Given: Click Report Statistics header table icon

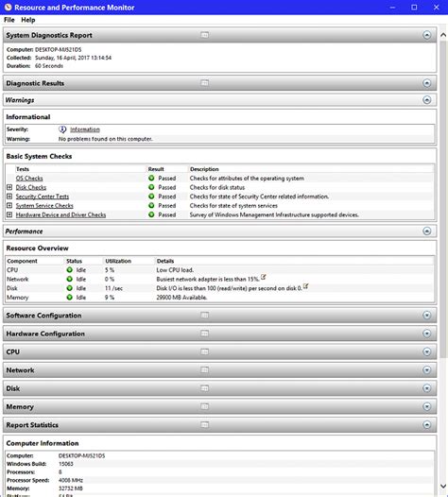Looking at the screenshot, I should tap(204, 425).
